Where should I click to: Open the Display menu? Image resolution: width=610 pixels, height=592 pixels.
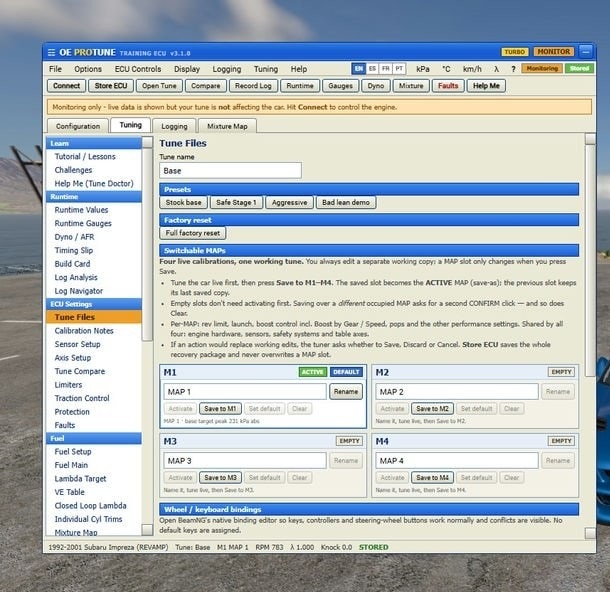pos(187,69)
